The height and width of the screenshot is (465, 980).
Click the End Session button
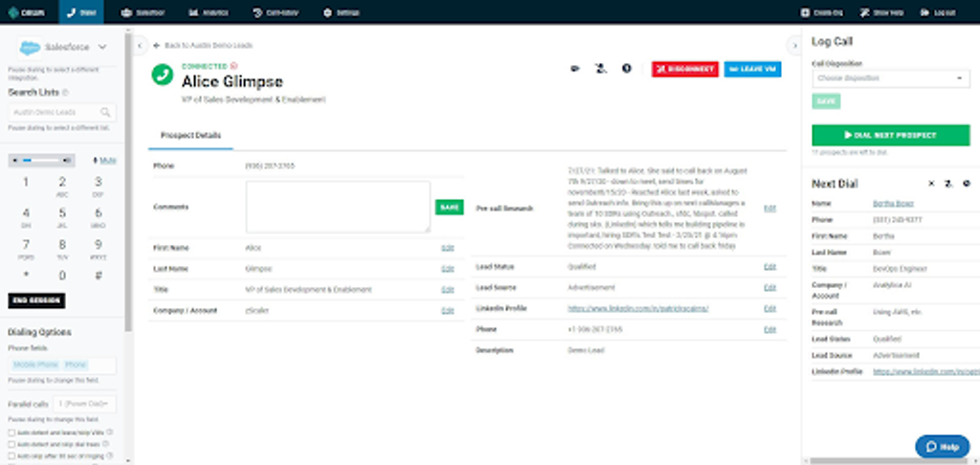[x=36, y=300]
